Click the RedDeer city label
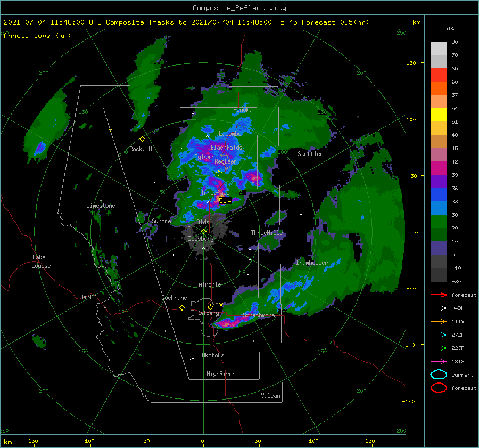The height and width of the screenshot is (448, 479). click(226, 161)
